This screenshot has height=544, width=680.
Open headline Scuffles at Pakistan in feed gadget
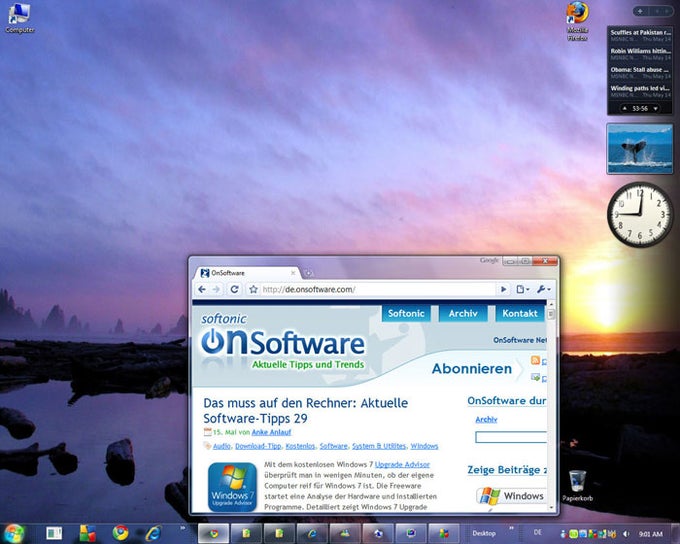tap(640, 32)
